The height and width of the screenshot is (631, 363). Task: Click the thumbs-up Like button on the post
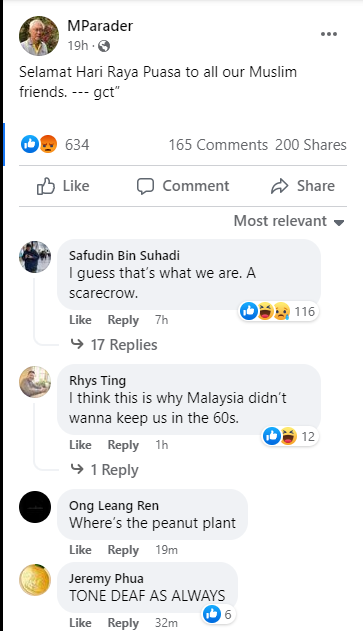tap(63, 186)
